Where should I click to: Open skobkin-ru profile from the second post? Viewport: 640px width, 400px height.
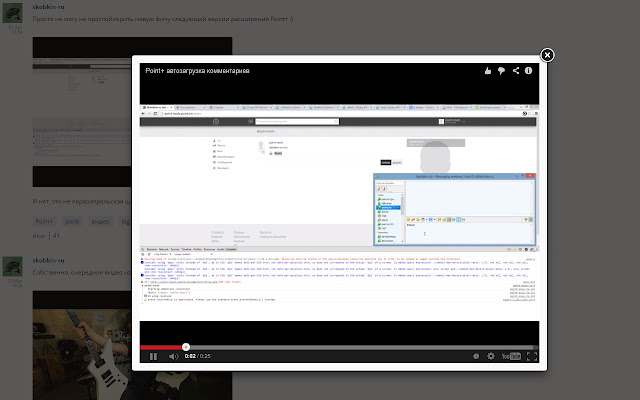point(49,260)
